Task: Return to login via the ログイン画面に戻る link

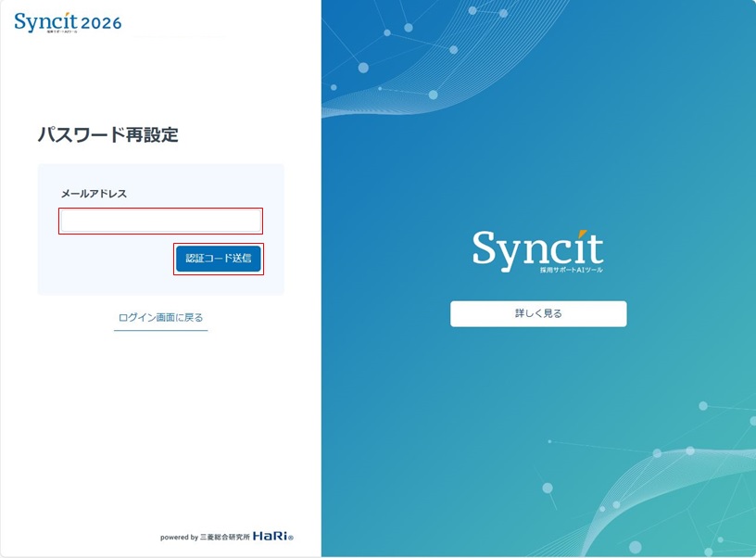Action: 159,318
